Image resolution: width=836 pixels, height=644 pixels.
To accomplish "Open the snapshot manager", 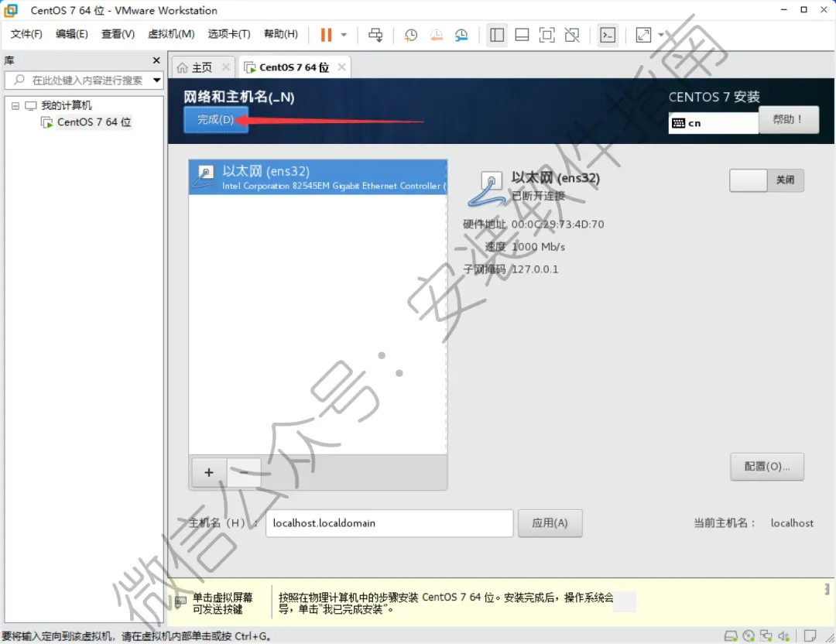I will point(461,35).
